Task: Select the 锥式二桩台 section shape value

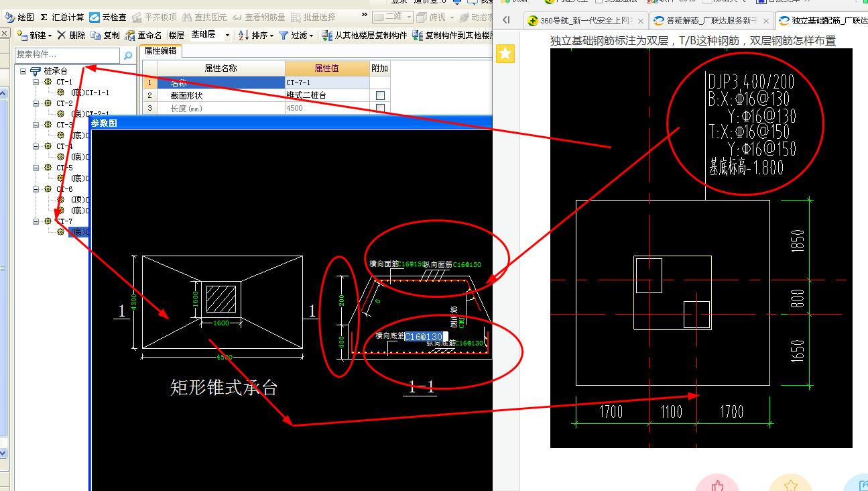Action: (x=327, y=95)
